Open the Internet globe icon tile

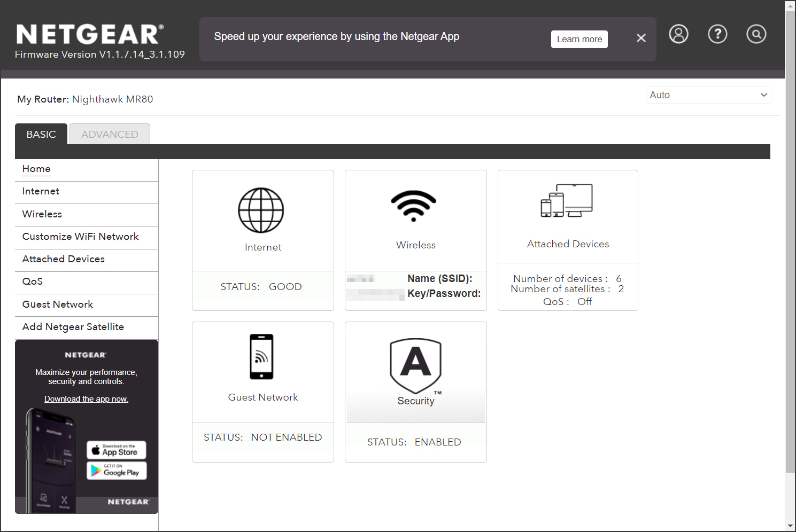[x=261, y=210]
